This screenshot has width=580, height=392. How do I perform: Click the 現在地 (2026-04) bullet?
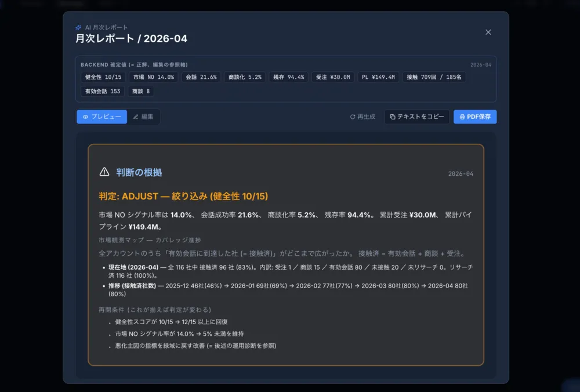coord(291,271)
